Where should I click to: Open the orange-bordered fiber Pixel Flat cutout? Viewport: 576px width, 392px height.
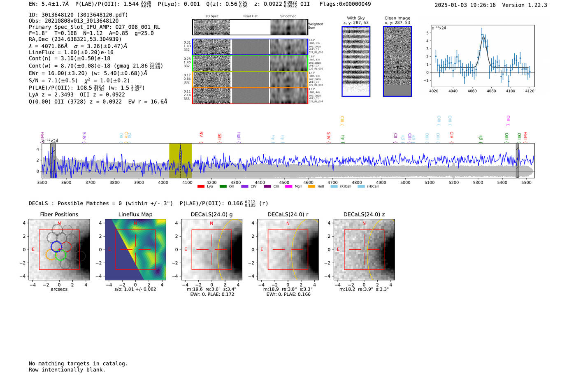point(251,79)
